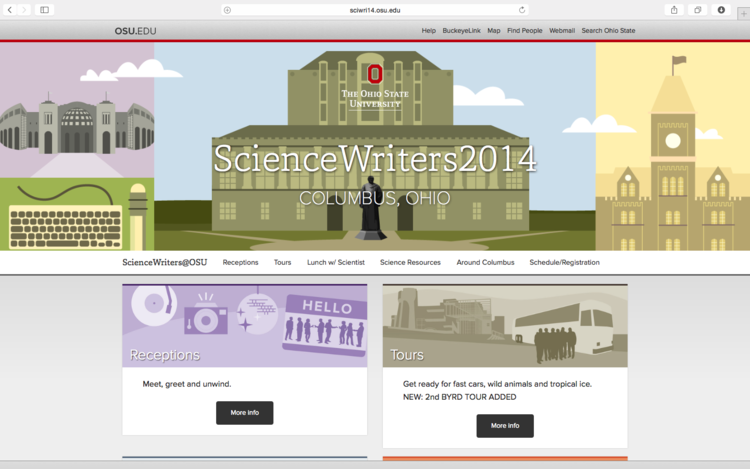The height and width of the screenshot is (469, 750).
Task: Click the Ohio State University block O logo
Action: [x=375, y=74]
